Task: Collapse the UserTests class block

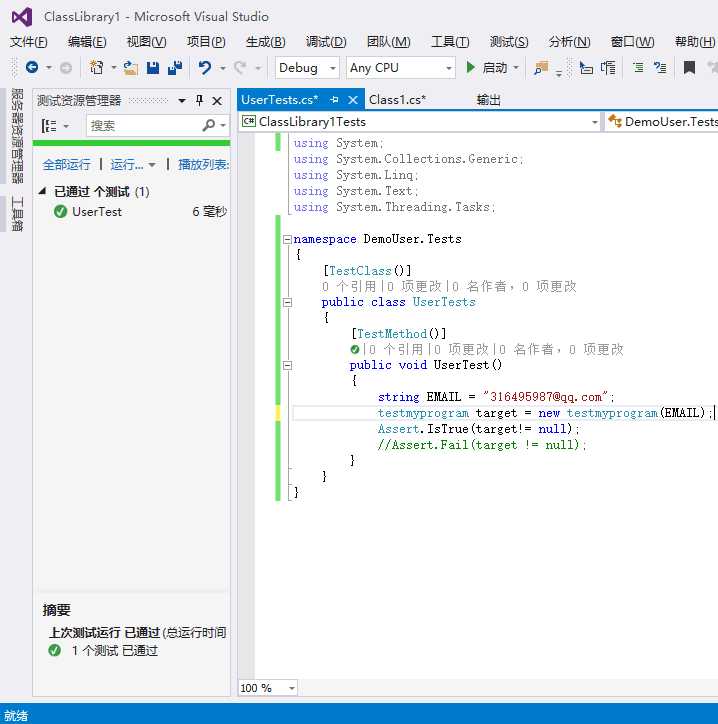Action: tap(287, 302)
